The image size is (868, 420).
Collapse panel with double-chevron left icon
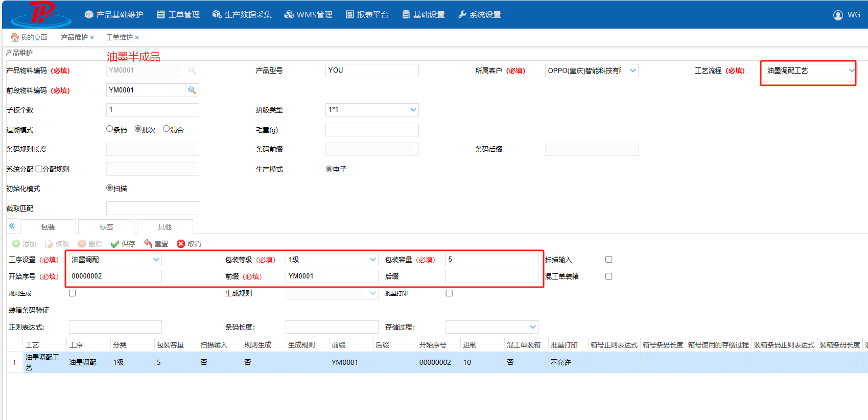[12, 226]
